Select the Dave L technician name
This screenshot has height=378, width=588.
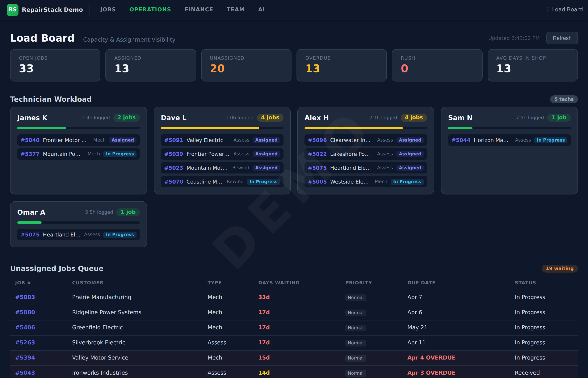(x=174, y=118)
